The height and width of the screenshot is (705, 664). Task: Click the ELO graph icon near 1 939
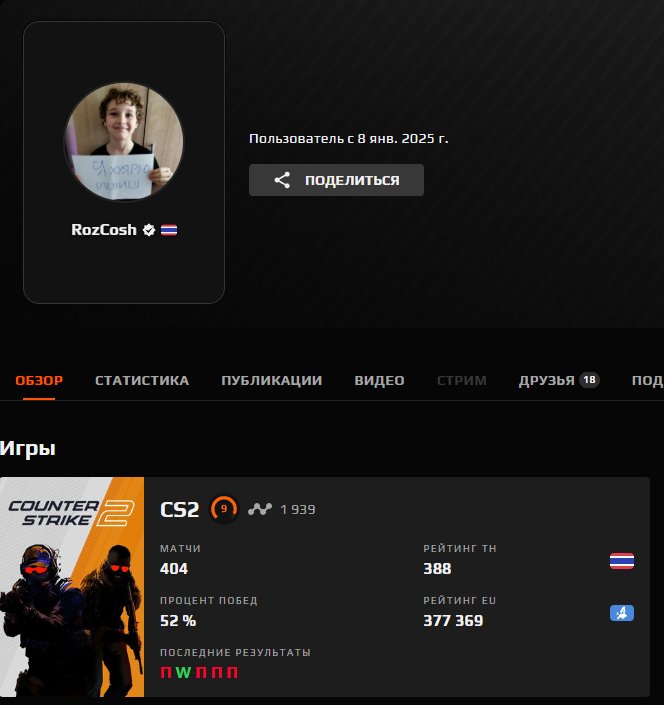click(260, 509)
